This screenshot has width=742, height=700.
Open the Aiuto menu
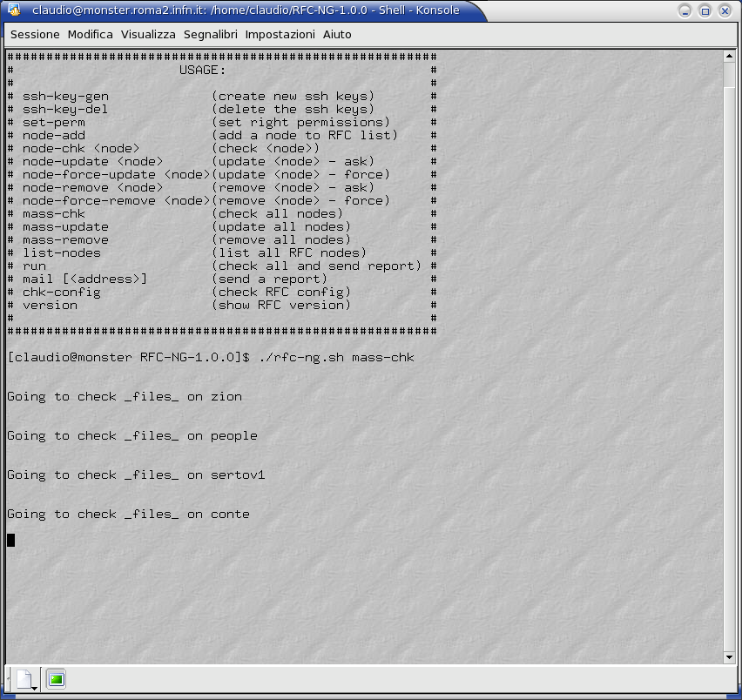[x=337, y=35]
